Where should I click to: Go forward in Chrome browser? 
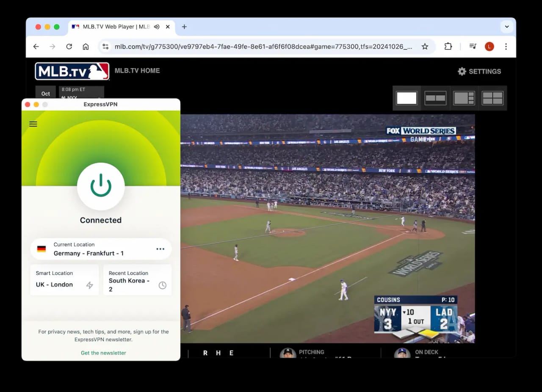coord(53,47)
